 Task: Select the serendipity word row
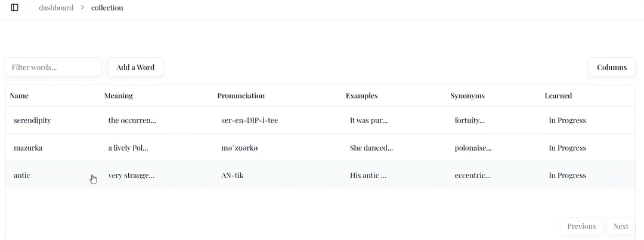pyautogui.click(x=32, y=120)
